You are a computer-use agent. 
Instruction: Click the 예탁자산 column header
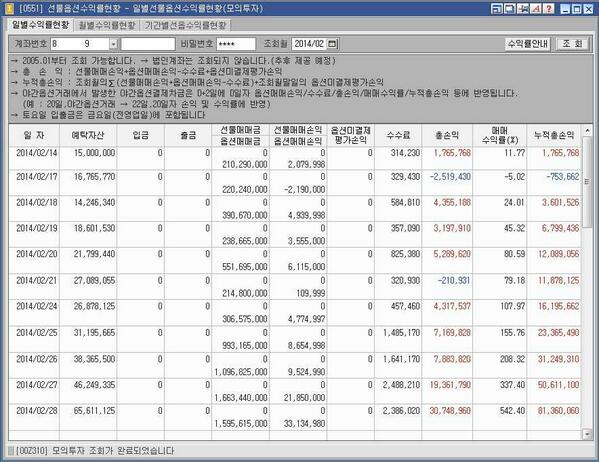pos(88,135)
